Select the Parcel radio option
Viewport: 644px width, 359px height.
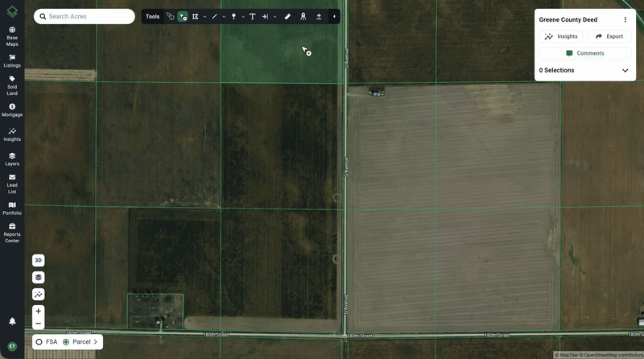point(66,342)
